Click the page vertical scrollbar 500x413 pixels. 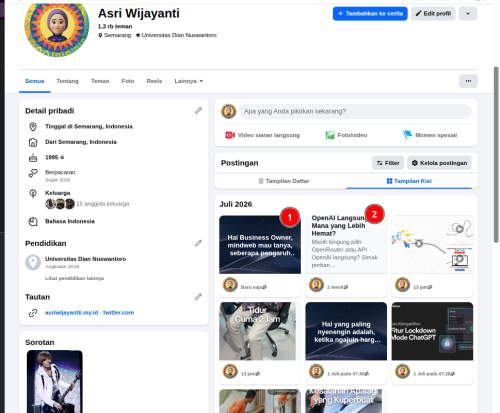point(496,154)
